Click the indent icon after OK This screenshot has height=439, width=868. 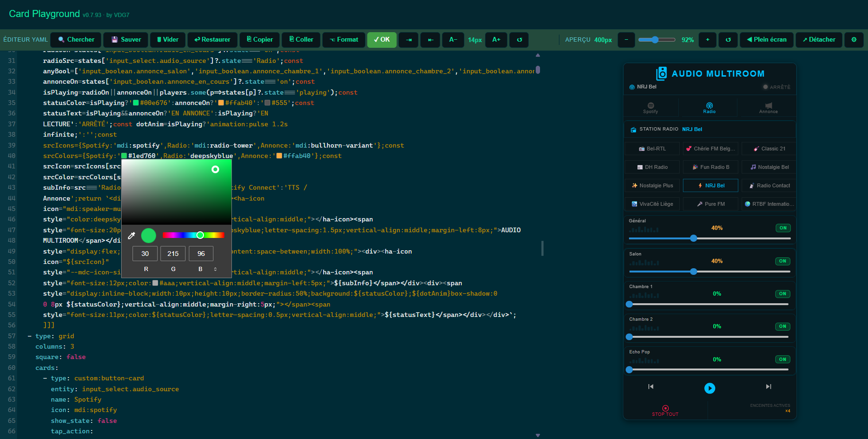pos(408,40)
